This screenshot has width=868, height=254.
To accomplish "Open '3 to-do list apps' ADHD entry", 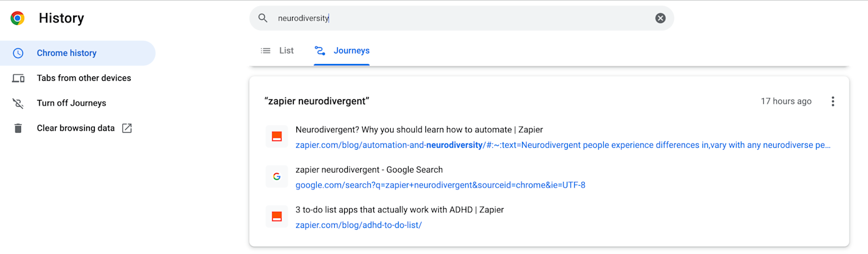I will [399, 210].
